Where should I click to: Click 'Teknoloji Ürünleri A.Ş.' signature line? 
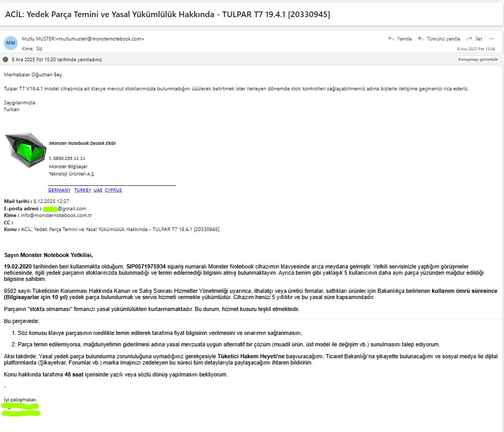(x=72, y=174)
